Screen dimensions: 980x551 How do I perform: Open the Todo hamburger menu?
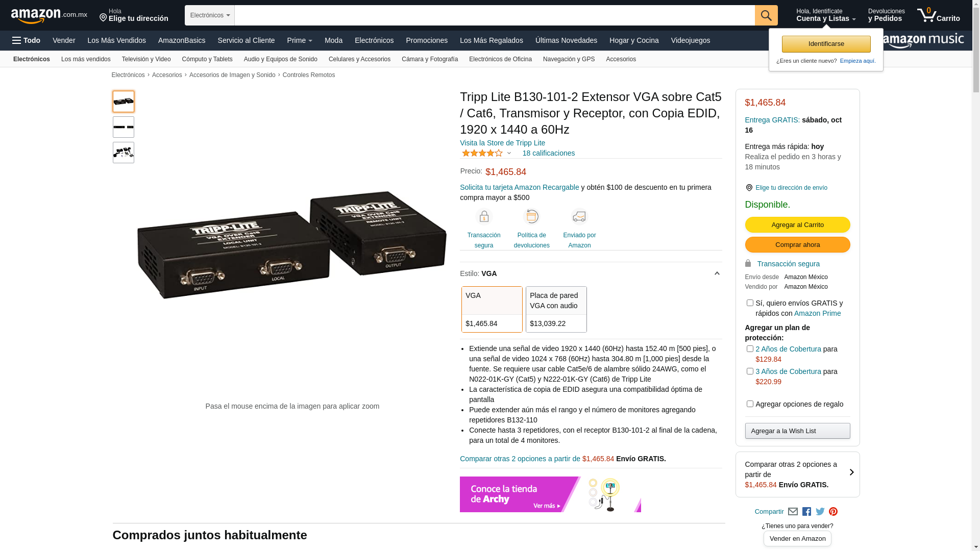click(x=26, y=40)
